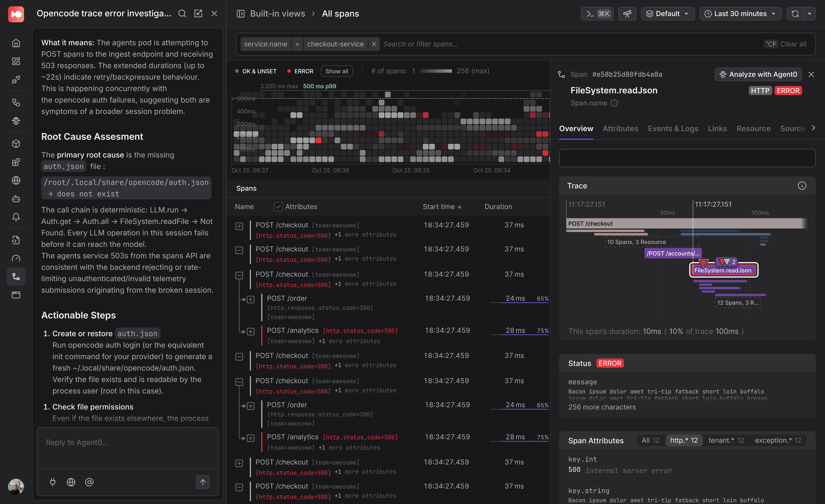Viewport: 825px width, 504px height.
Task: Open the refresh options dropdown arrow
Action: 809,14
